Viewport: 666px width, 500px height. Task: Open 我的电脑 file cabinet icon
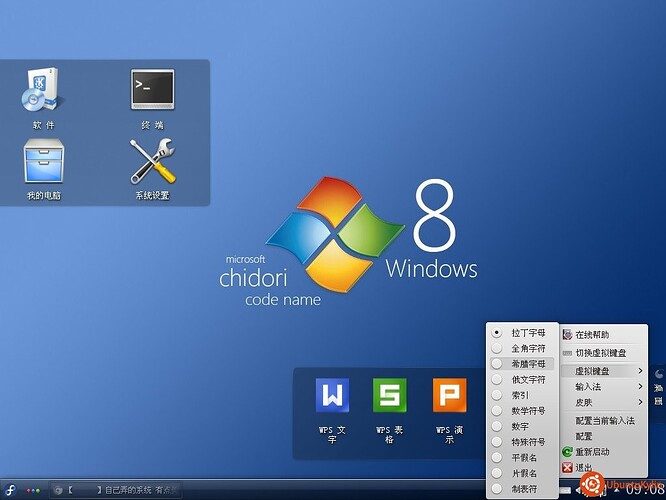[x=44, y=161]
